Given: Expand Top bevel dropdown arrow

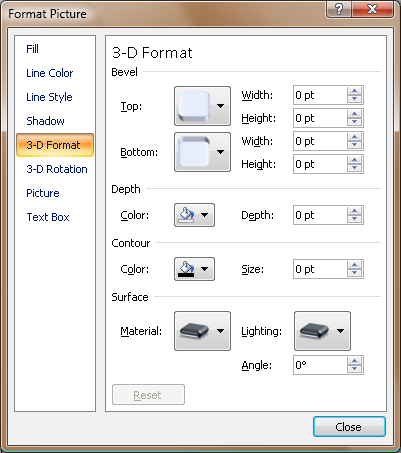Looking at the screenshot, I should (220, 106).
